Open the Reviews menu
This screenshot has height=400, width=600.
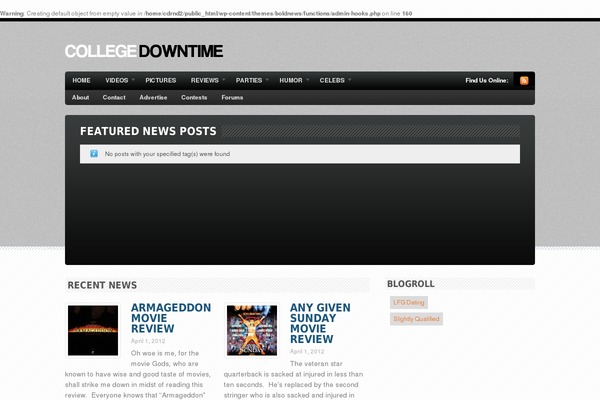205,80
